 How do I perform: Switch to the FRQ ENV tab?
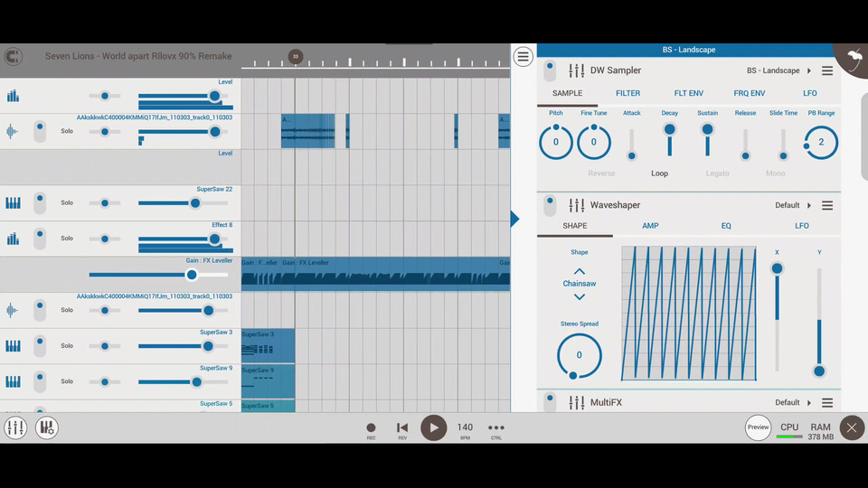coord(749,93)
